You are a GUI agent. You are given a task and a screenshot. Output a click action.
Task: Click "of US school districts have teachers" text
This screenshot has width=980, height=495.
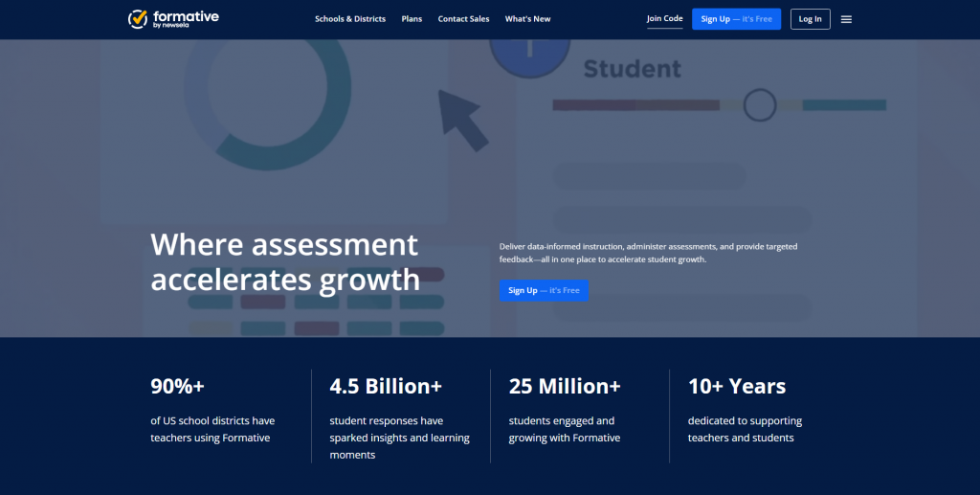coord(212,429)
